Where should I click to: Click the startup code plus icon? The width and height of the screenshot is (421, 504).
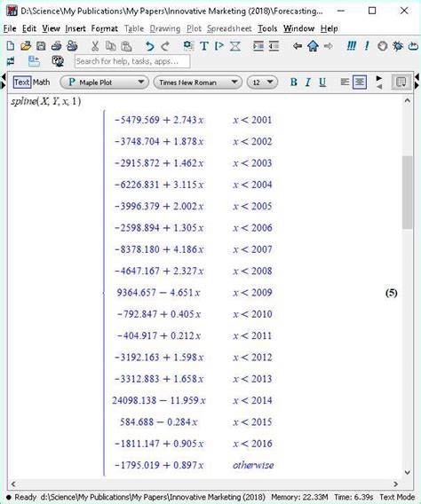tap(34, 61)
